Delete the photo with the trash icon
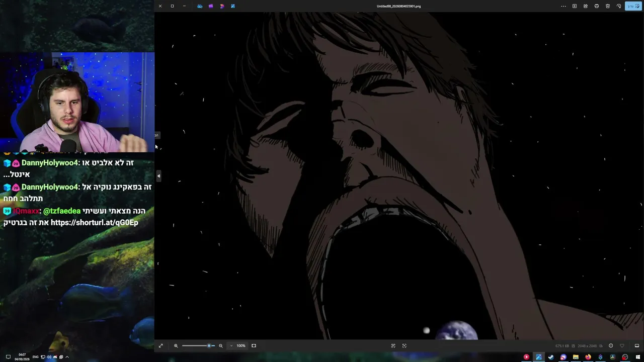 [x=608, y=6]
